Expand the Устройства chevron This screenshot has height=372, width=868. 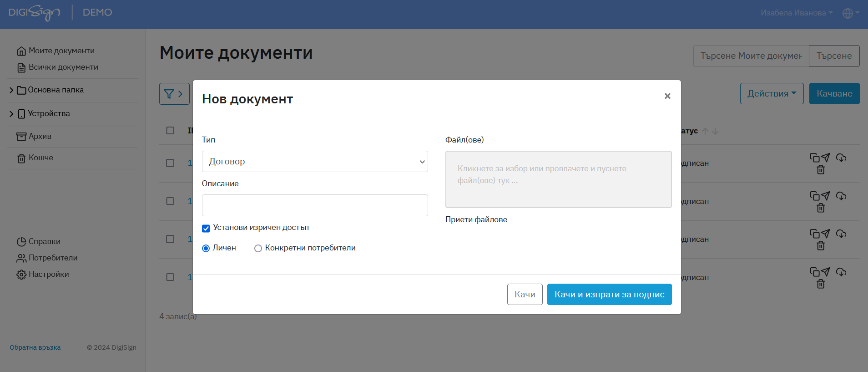(x=11, y=114)
